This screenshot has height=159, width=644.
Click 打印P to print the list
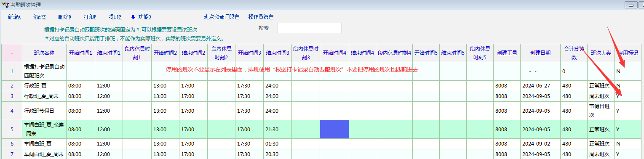click(x=90, y=17)
